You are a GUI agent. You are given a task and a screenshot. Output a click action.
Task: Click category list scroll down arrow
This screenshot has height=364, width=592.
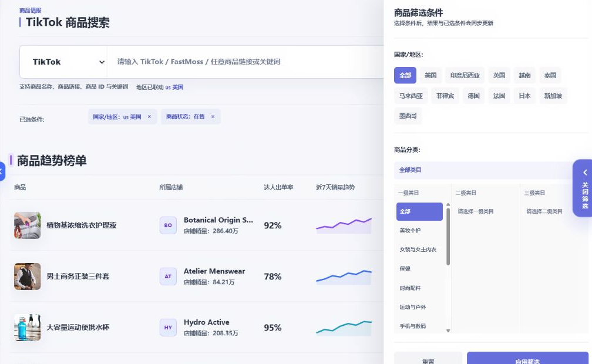click(448, 331)
